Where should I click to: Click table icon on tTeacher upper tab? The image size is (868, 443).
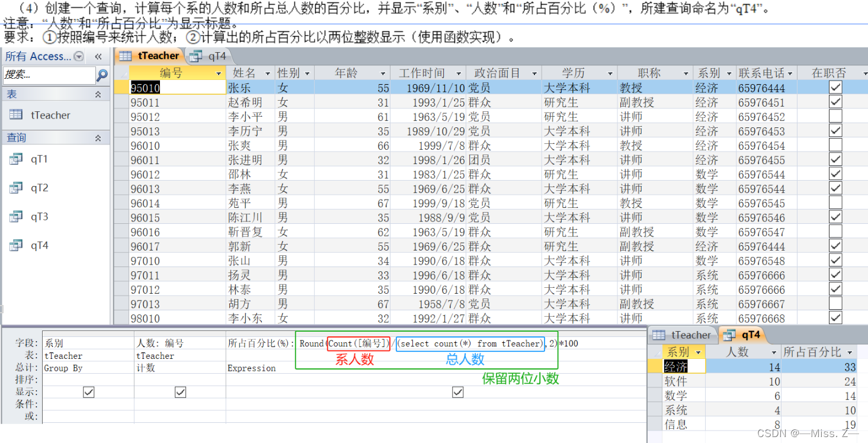125,56
